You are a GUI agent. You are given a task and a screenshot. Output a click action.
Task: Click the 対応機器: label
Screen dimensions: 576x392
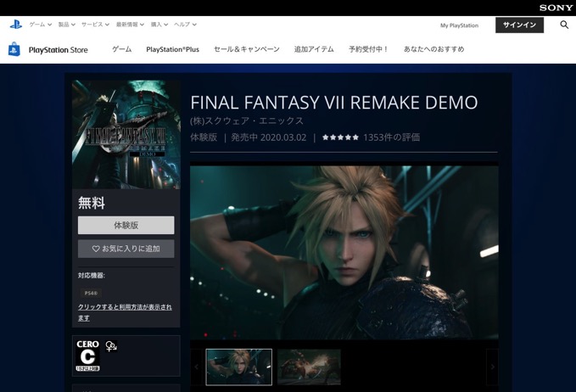click(x=91, y=276)
